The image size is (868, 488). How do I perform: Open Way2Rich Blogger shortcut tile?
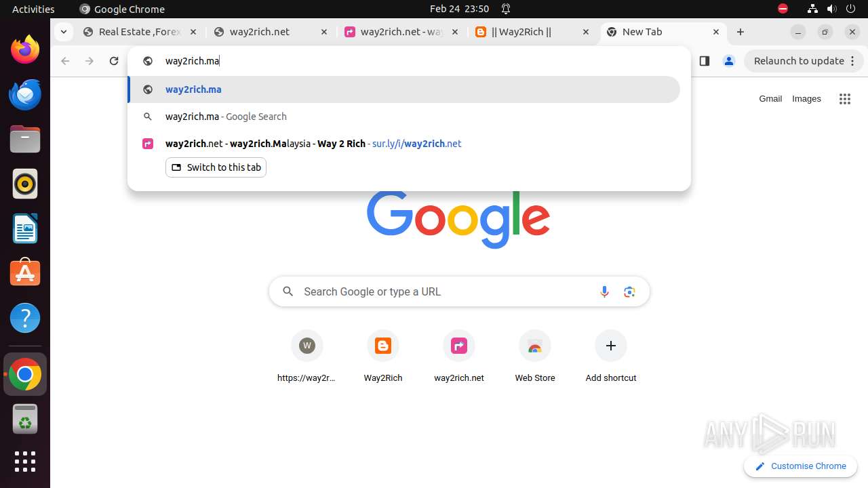[x=383, y=358]
